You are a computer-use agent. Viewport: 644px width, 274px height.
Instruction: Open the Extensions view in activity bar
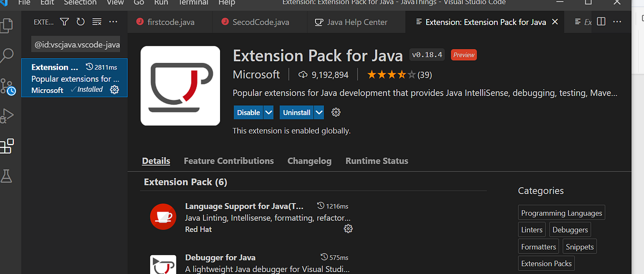click(x=7, y=146)
